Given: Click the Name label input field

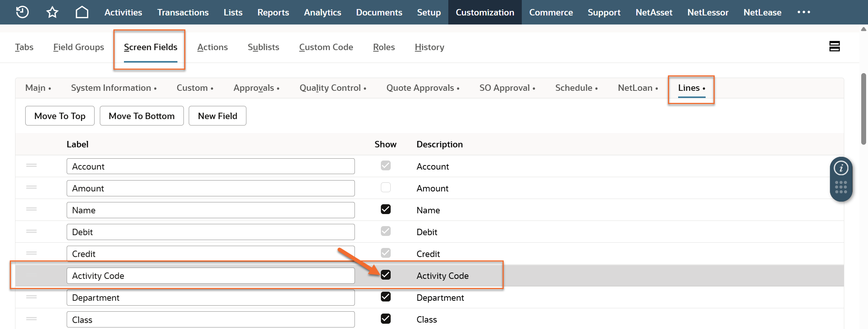Looking at the screenshot, I should point(210,210).
